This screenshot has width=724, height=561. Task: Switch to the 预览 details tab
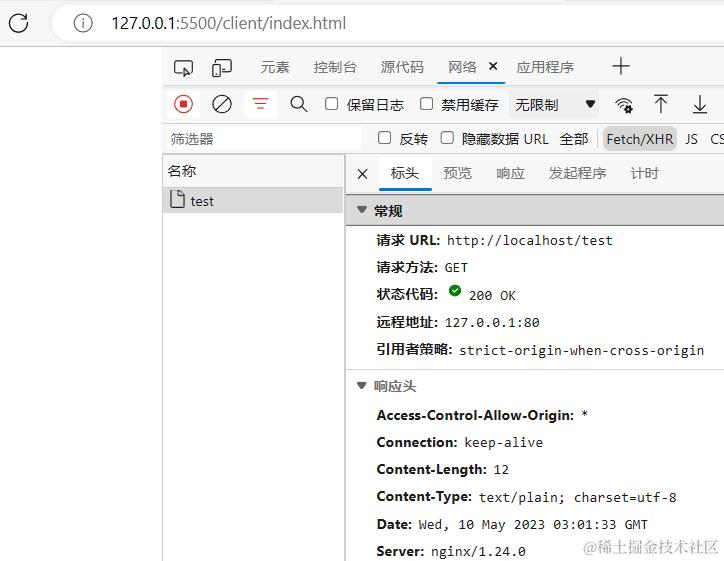point(458,173)
